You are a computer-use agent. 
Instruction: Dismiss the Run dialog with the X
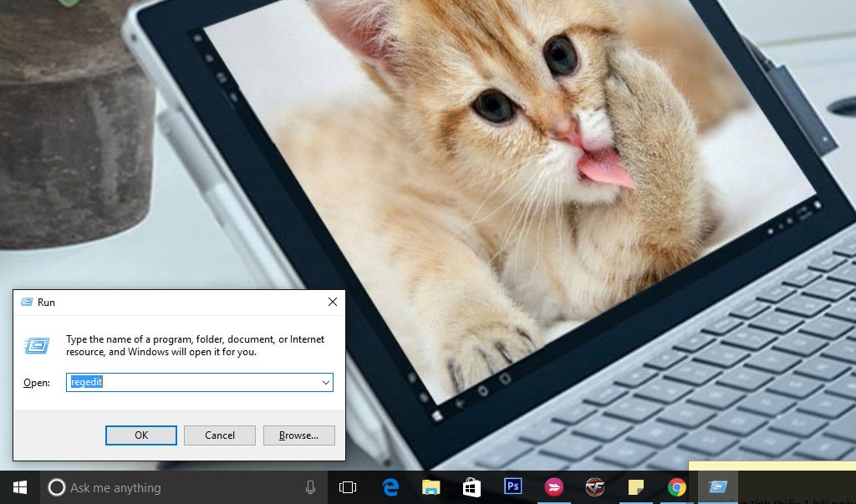(332, 302)
